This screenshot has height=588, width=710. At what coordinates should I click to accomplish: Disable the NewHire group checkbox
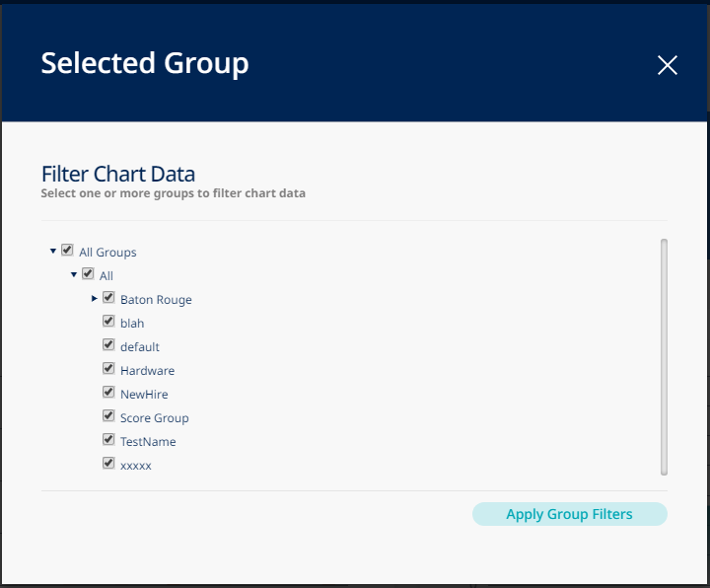(x=109, y=393)
